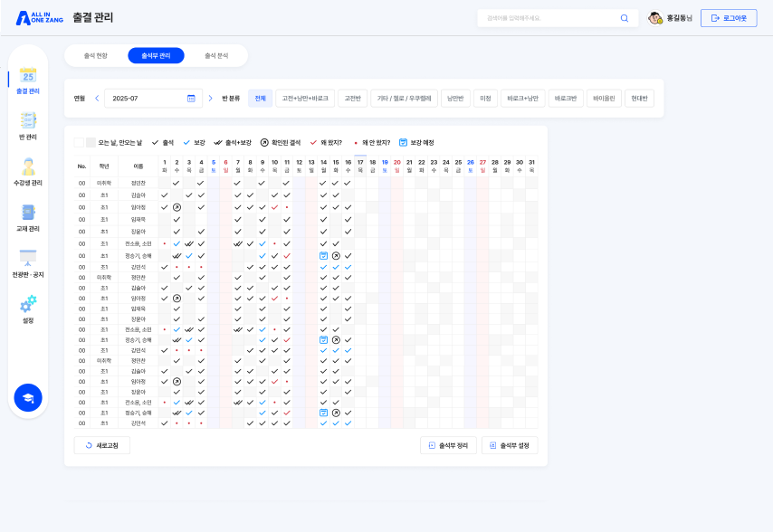Click the day 31 column header
This screenshot has height=532, width=773.
click(x=531, y=166)
